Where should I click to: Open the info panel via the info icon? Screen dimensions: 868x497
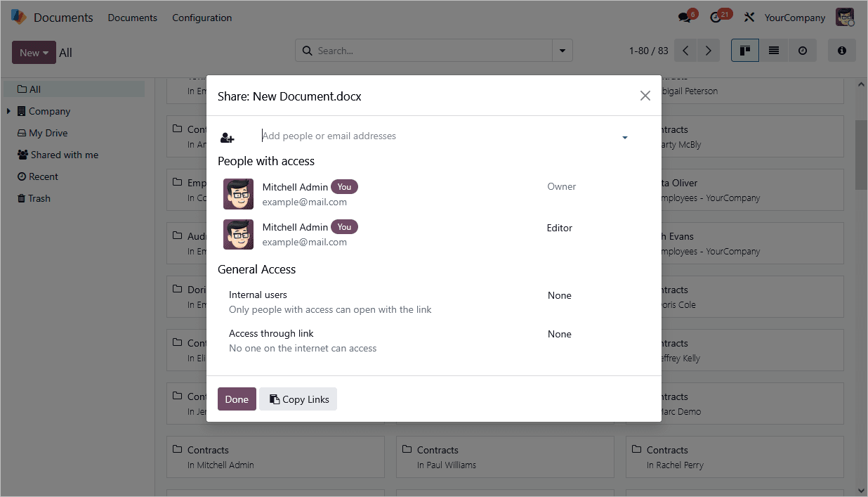841,50
